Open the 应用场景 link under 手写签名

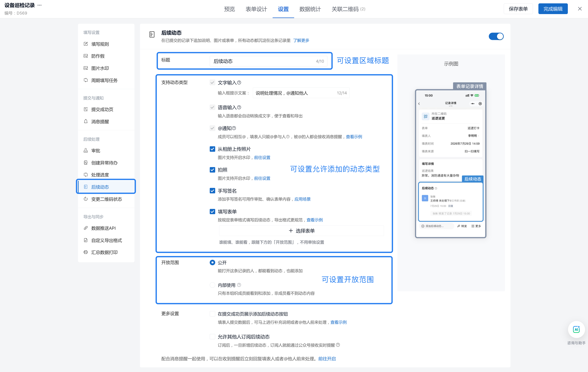click(x=303, y=199)
